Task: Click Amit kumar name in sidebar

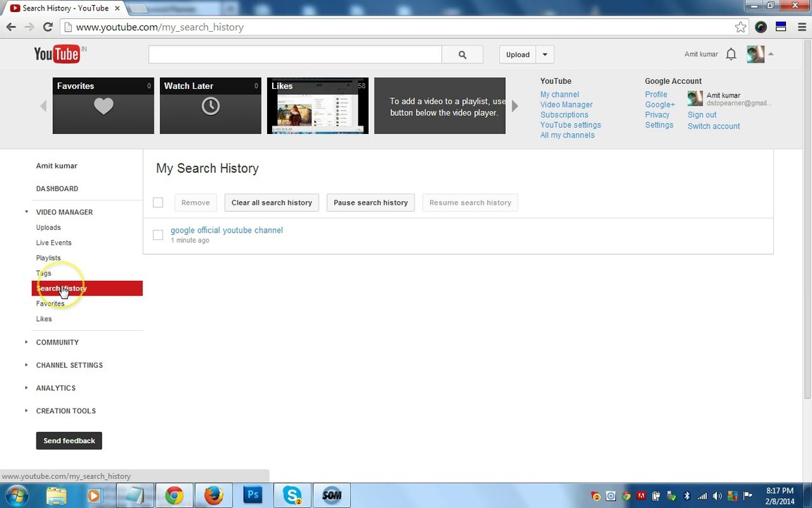Action: pos(56,166)
